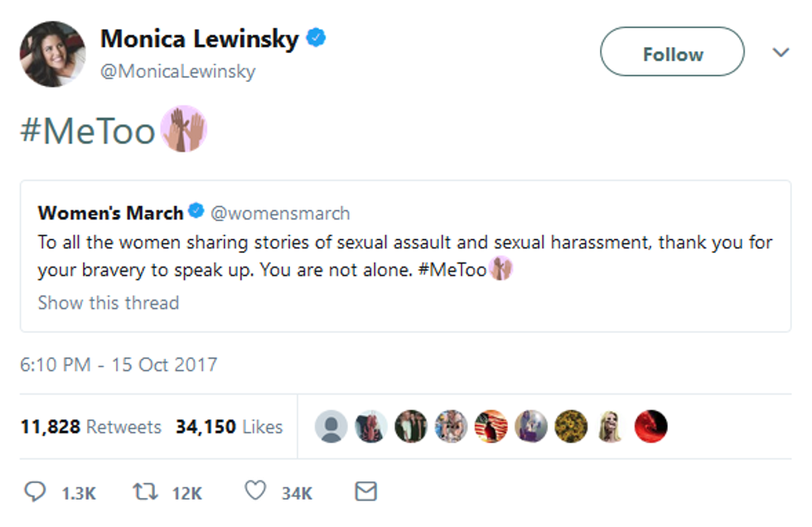
Task: Click the @MonicaLewinsky handle
Action: pos(177,72)
